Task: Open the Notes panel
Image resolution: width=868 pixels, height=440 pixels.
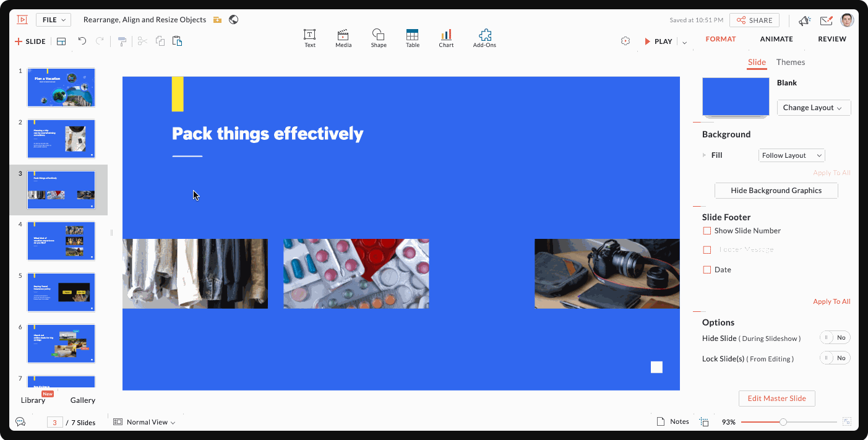Action: point(673,421)
